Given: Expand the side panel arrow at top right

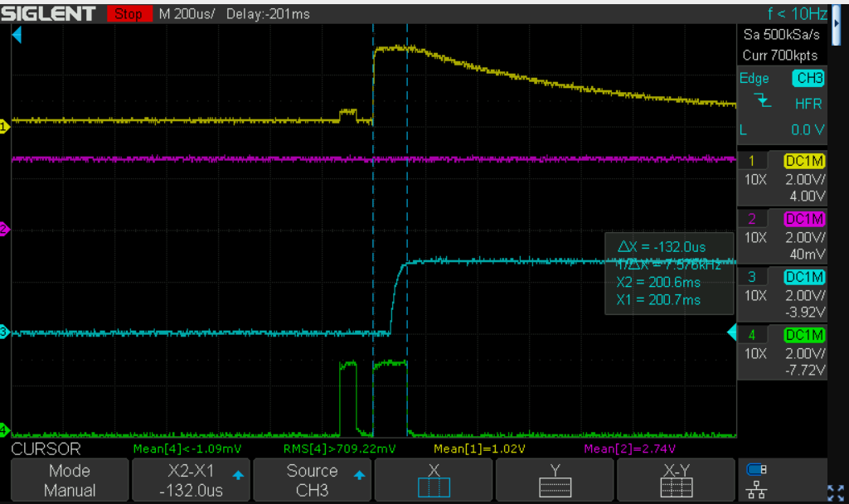Looking at the screenshot, I should [x=837, y=24].
